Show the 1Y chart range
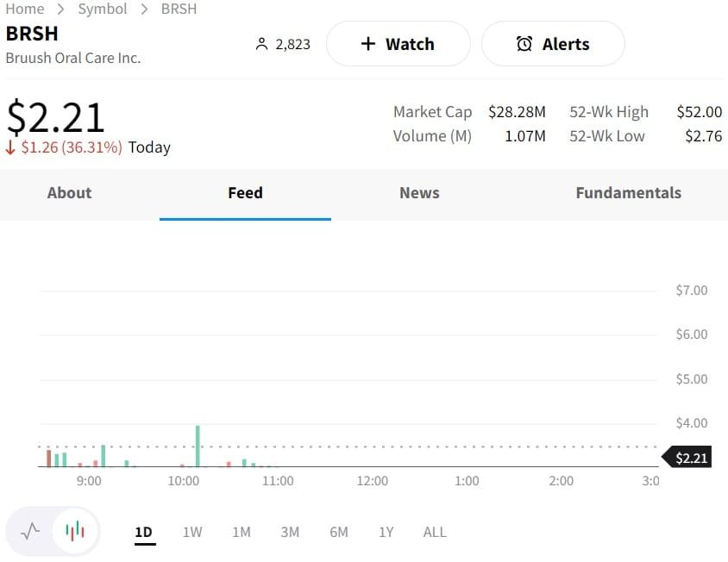The height and width of the screenshot is (562, 728). pyautogui.click(x=386, y=532)
